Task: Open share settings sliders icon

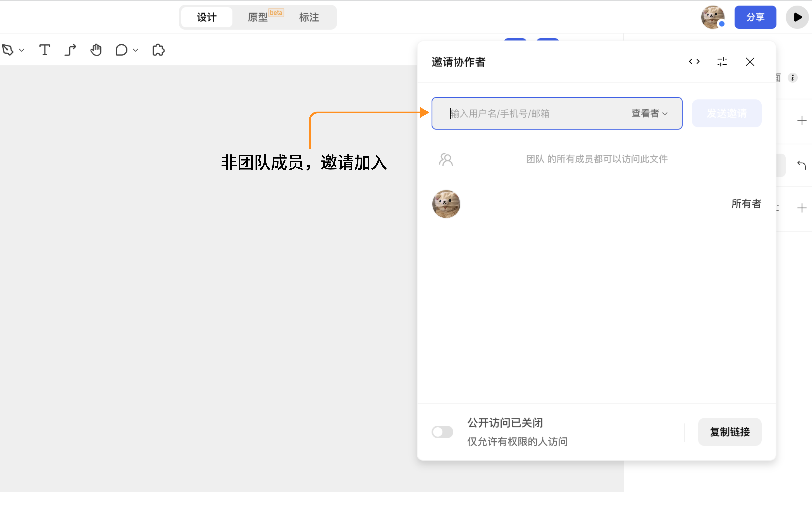Action: [722, 62]
